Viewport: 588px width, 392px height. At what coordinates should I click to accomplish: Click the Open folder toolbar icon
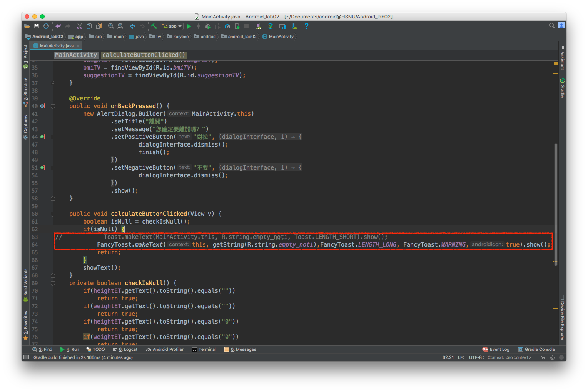pyautogui.click(x=27, y=27)
